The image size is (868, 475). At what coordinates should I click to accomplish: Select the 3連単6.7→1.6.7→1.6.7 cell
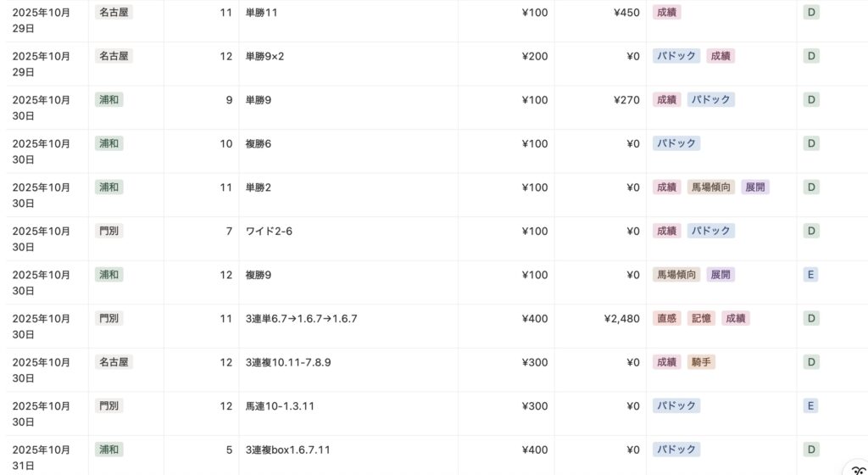pos(301,318)
